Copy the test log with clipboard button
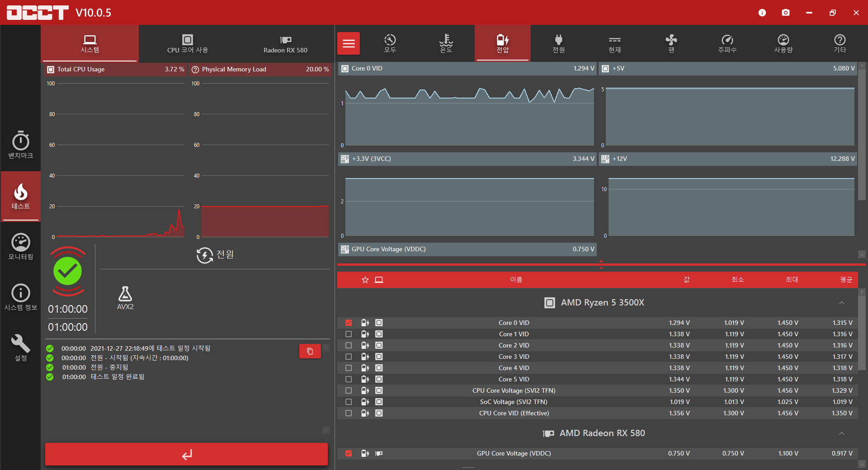868x470 pixels. [310, 351]
